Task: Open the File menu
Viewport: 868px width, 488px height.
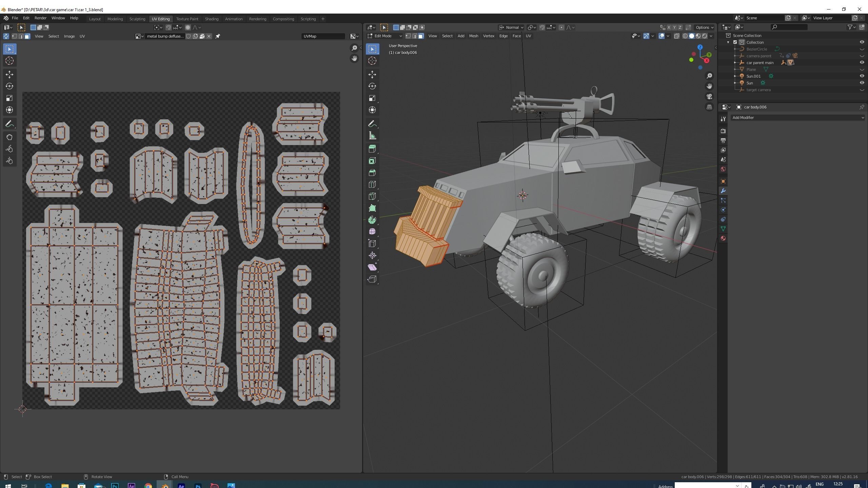Action: pyautogui.click(x=15, y=18)
